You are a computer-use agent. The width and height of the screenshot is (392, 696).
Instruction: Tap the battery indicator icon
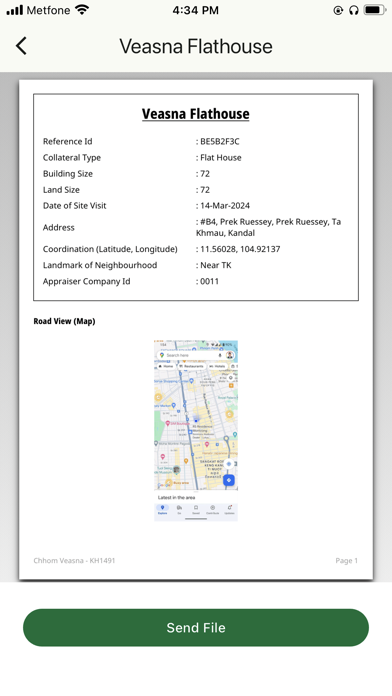375,10
